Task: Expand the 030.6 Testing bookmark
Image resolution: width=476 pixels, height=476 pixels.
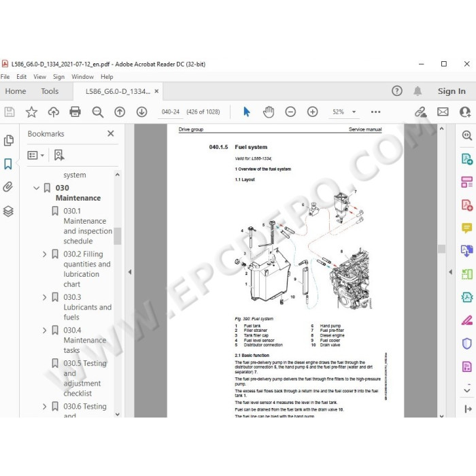Action: [44, 407]
